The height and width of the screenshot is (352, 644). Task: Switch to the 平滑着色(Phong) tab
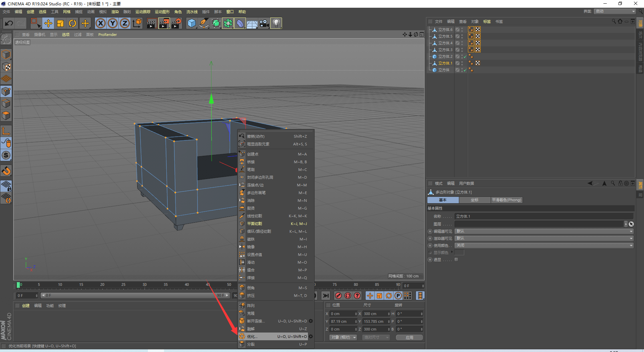click(x=506, y=200)
